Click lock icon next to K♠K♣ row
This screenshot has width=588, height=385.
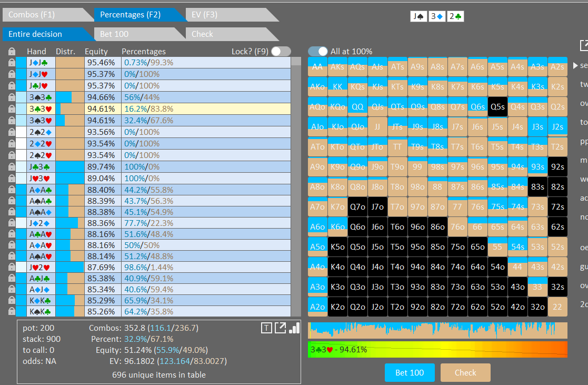pyautogui.click(x=12, y=311)
